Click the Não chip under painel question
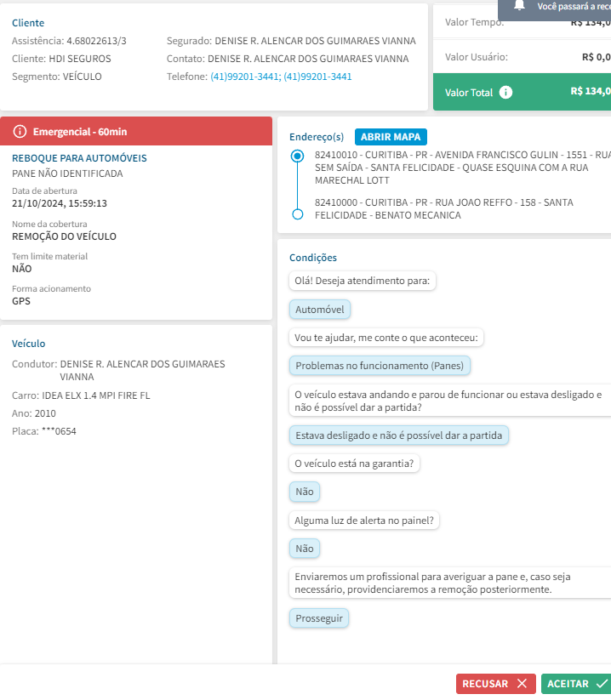611x700 pixels. (305, 549)
